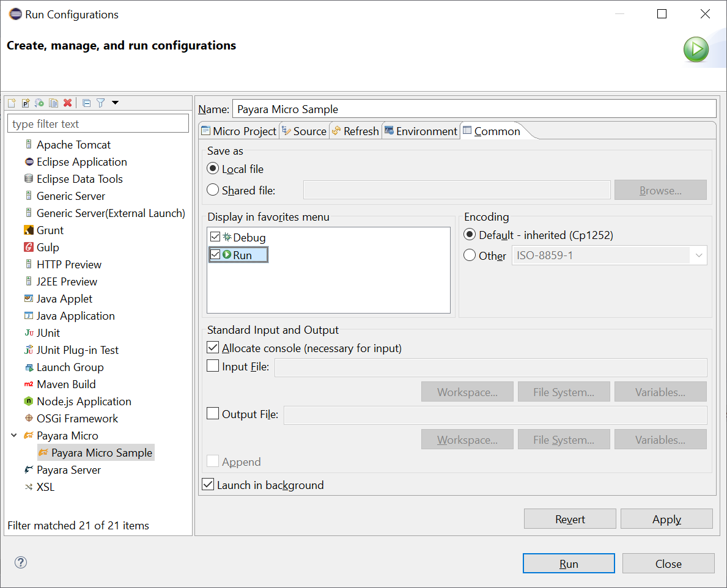Open the Other encoding dropdown

point(698,255)
